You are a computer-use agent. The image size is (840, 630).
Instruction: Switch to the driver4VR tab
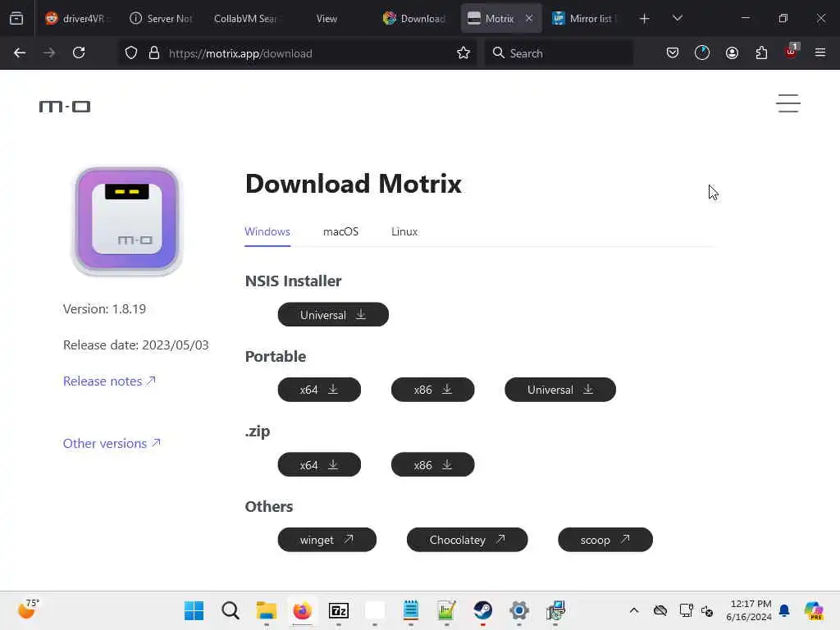(x=76, y=18)
